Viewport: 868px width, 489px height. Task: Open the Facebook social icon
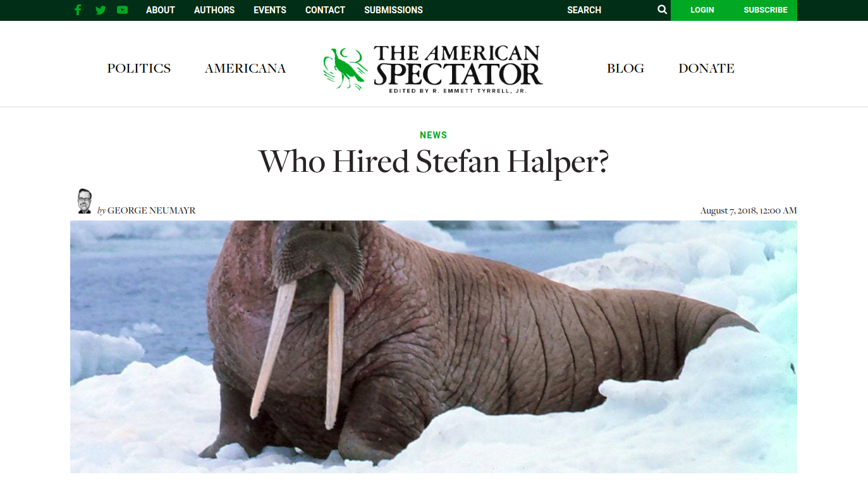click(78, 10)
